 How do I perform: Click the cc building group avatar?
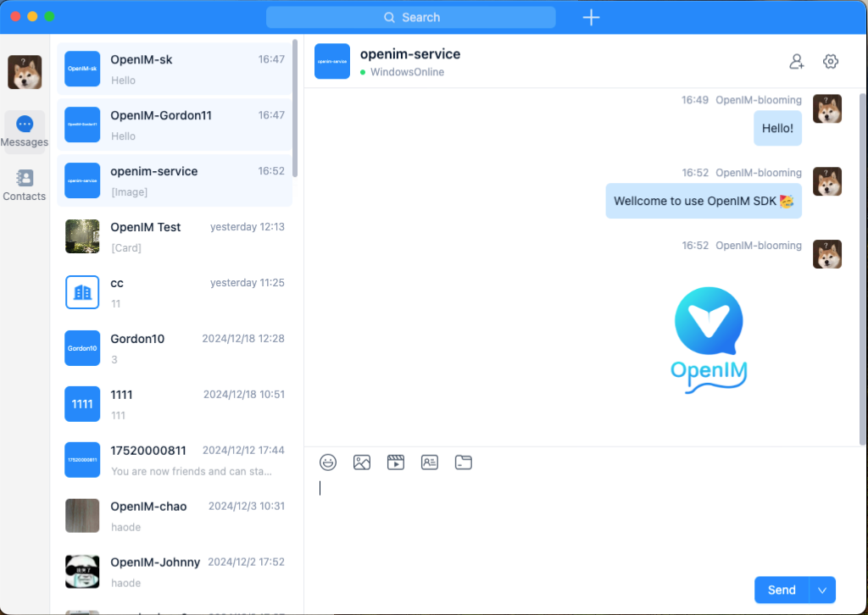click(x=82, y=292)
